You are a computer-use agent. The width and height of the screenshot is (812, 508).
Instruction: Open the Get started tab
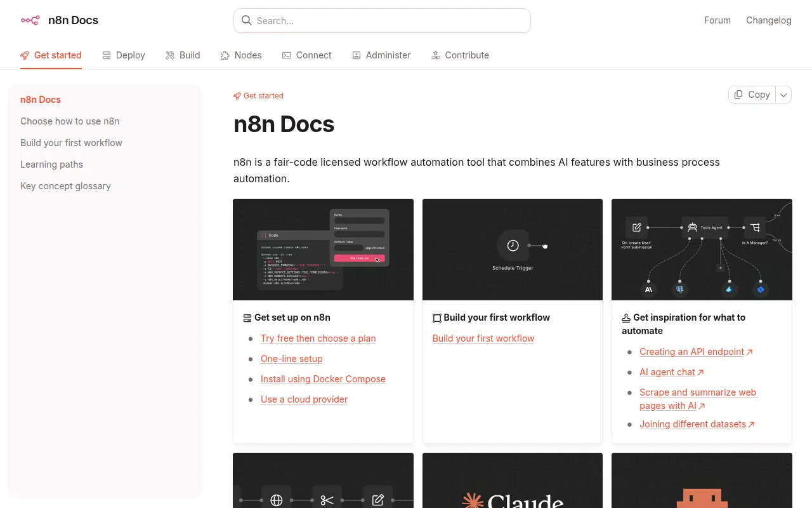click(51, 55)
